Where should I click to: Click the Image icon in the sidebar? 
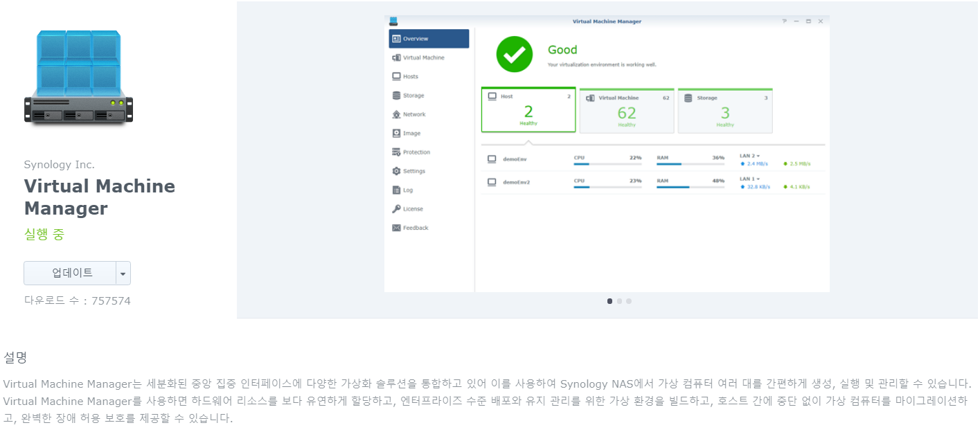pyautogui.click(x=396, y=133)
